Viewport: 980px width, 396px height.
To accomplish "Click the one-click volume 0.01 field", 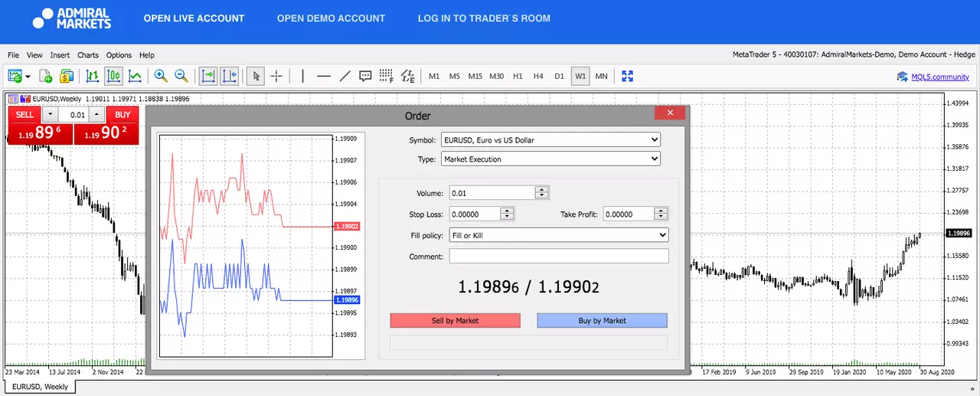I will click(73, 115).
